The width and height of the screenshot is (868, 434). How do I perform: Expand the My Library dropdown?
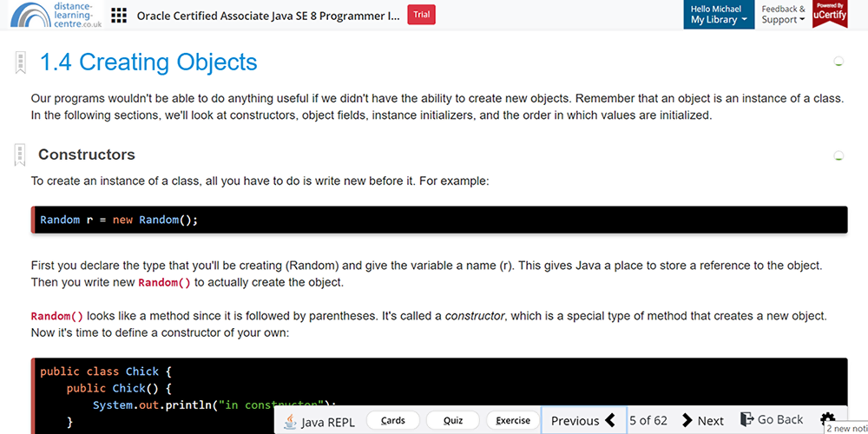(718, 20)
